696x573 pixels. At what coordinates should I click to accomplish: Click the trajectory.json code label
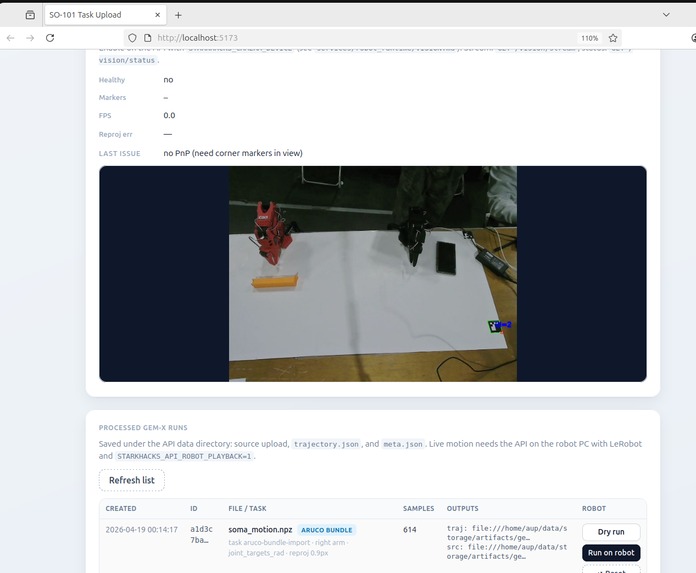pyautogui.click(x=326, y=444)
